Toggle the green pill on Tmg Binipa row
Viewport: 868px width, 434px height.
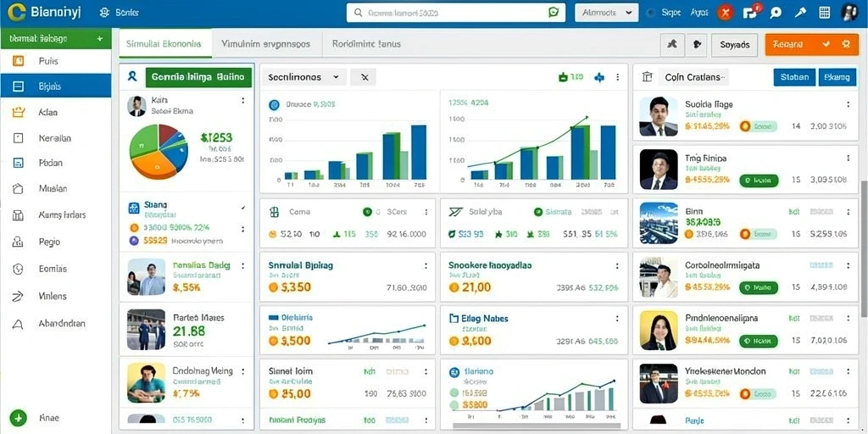(x=759, y=180)
